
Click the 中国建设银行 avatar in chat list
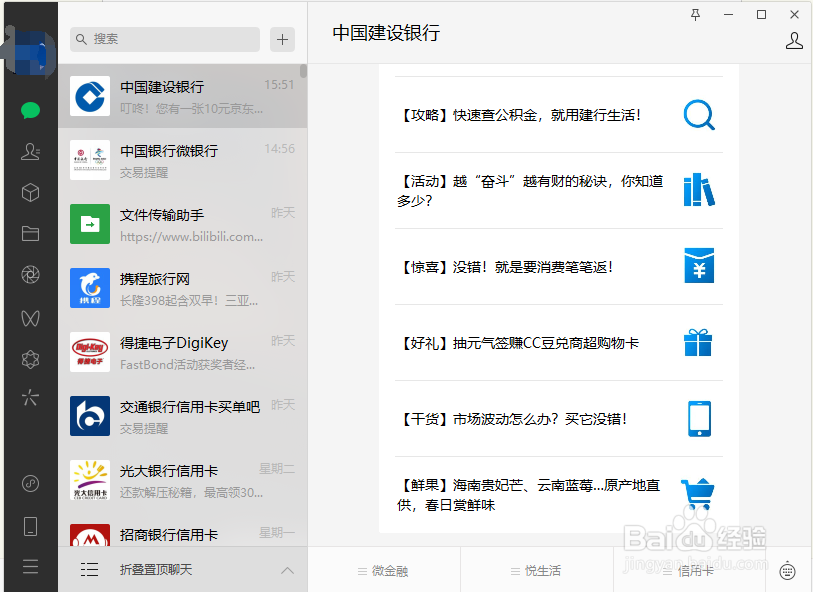[90, 96]
